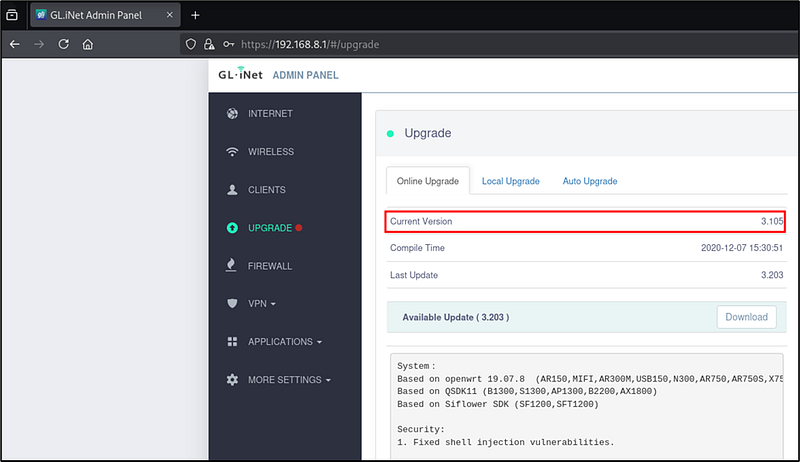The image size is (800, 462).
Task: Click the 'Based on Siflower SDK' line
Action: tap(498, 404)
